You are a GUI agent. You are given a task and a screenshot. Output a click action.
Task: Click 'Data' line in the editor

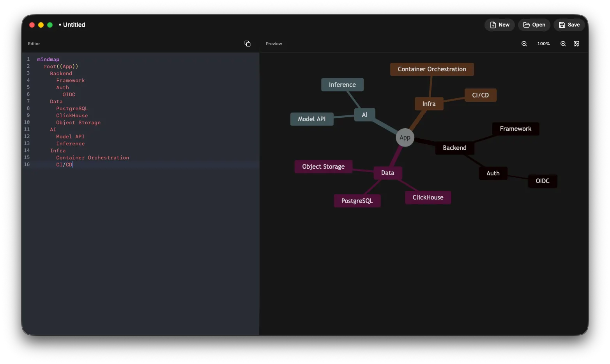[x=56, y=102]
